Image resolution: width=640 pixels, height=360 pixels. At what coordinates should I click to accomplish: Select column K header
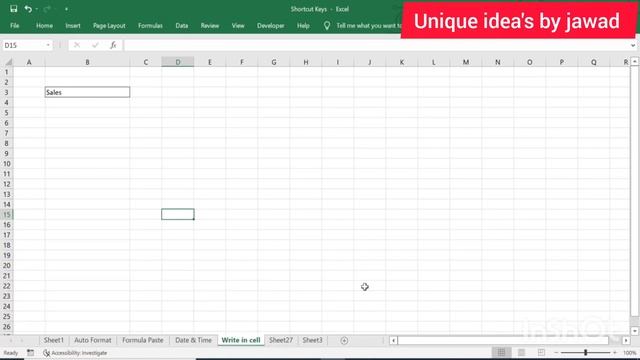tap(402, 62)
